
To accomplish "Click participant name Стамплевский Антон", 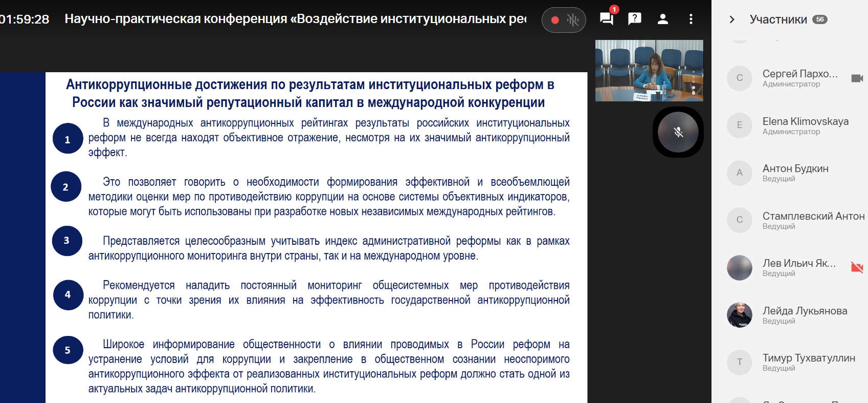I will click(x=813, y=216).
